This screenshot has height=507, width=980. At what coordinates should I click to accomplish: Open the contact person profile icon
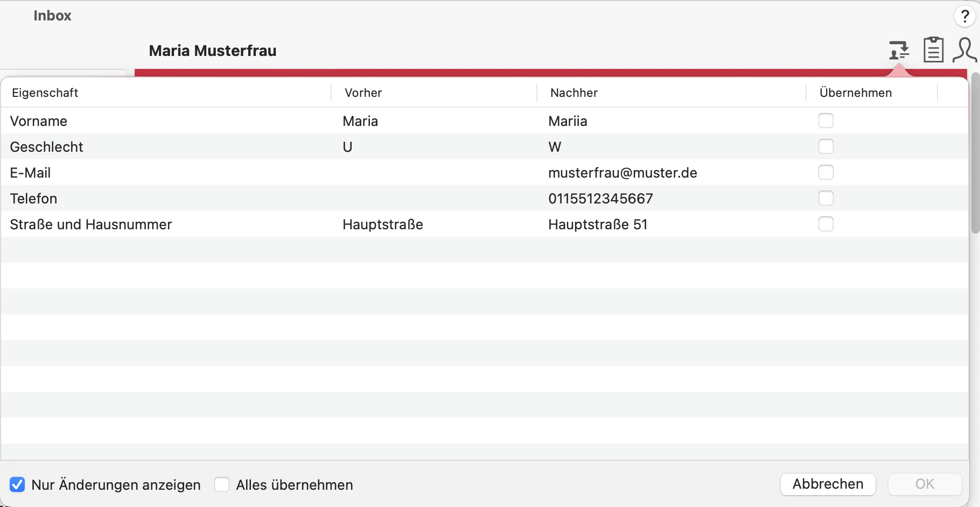click(x=964, y=51)
